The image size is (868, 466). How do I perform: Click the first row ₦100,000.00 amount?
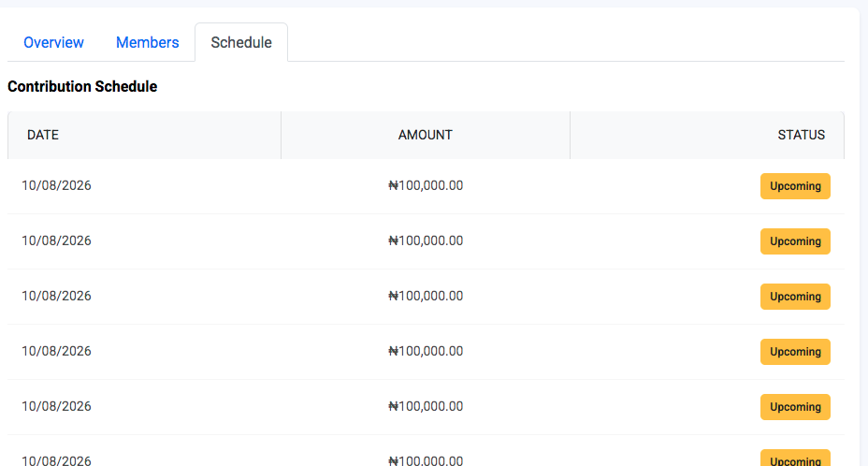(x=426, y=185)
